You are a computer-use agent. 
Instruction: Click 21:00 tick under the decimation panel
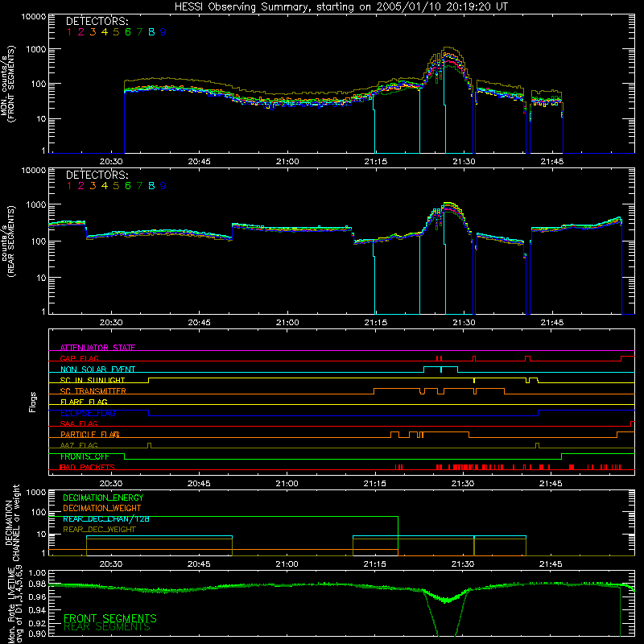287,564
